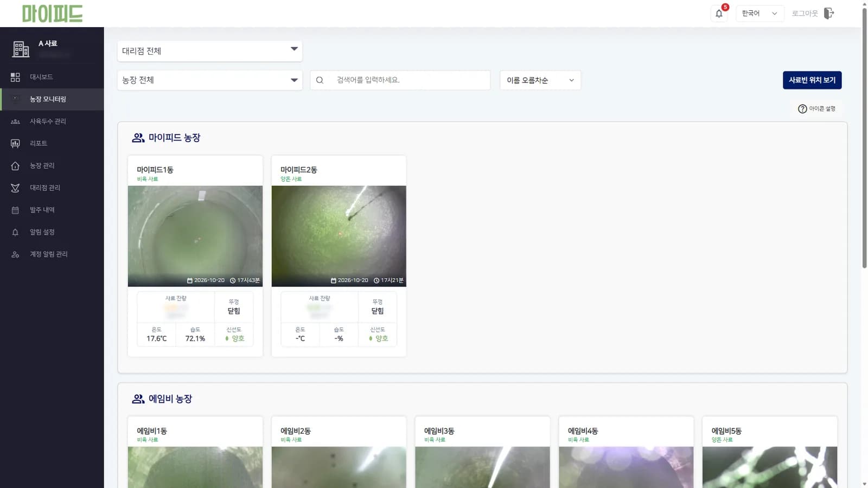This screenshot has height=488, width=868.
Task: Click the 에임비 농장 group icon
Action: (138, 399)
